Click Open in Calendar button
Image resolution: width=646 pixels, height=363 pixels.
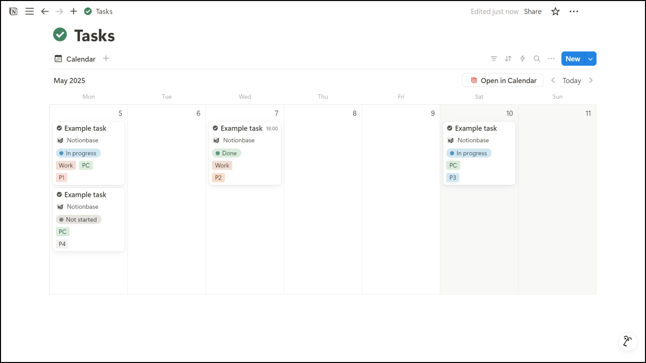tap(503, 80)
